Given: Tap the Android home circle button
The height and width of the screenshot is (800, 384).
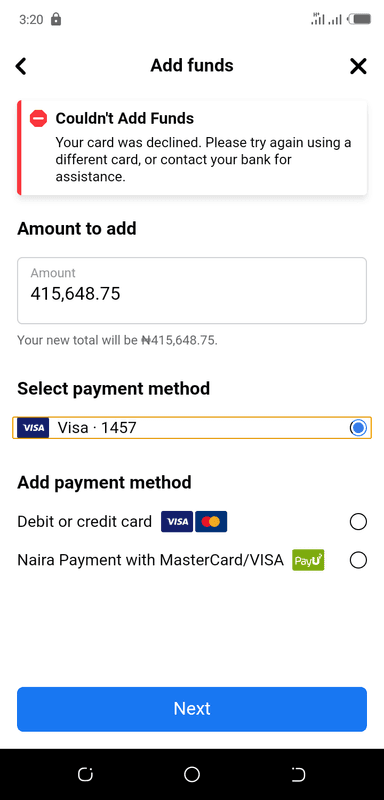Looking at the screenshot, I should point(192,774).
